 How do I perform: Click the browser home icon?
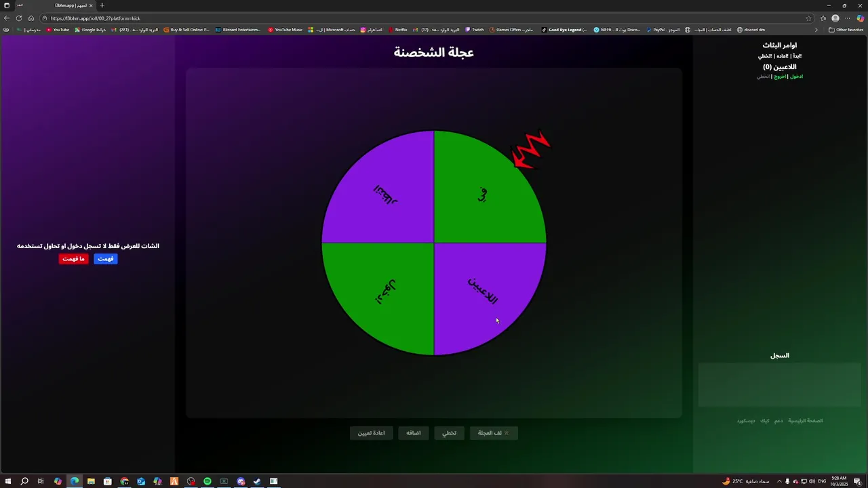[31, 18]
